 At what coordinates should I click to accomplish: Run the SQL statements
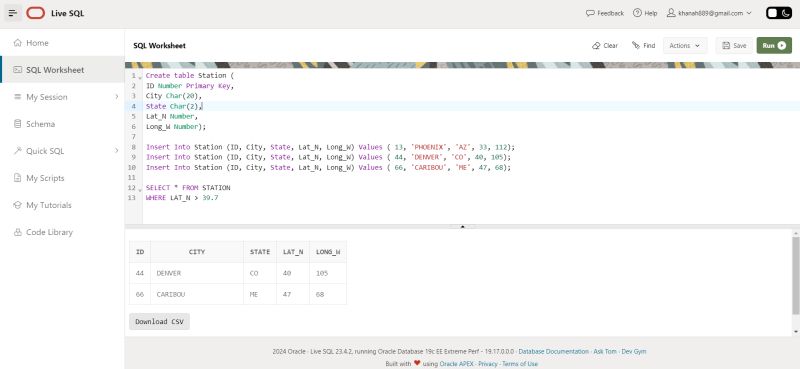[x=774, y=45]
